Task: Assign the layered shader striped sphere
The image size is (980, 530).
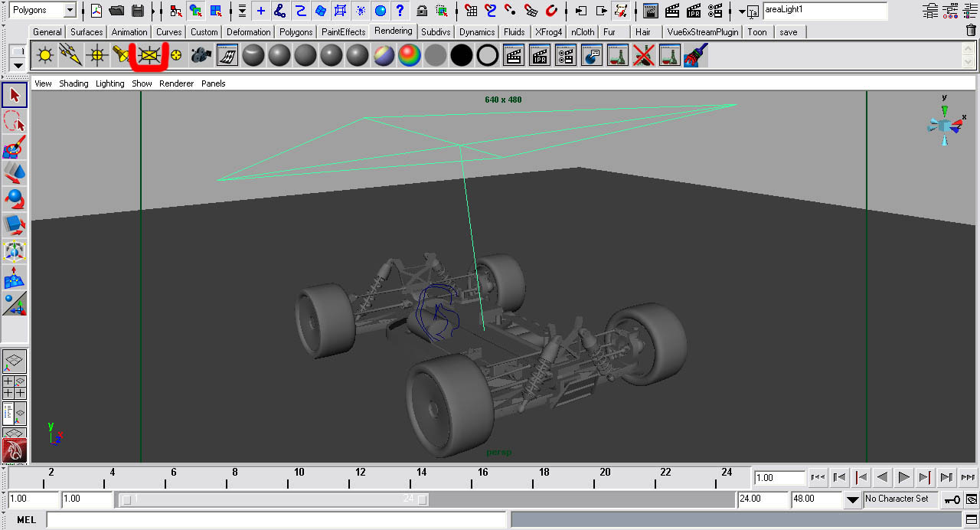Action: pos(384,55)
